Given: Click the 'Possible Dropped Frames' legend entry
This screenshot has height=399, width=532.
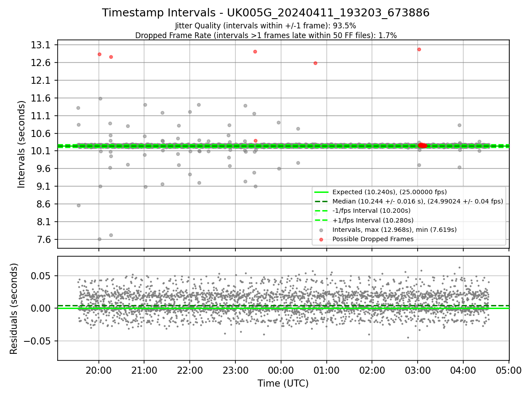Looking at the screenshot, I should 373,239.
